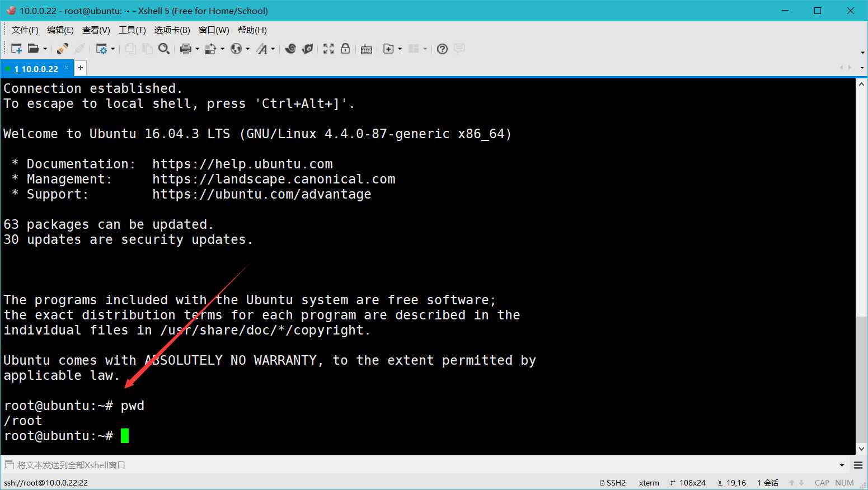Click the https://ubuntu.com/advantage URL in terminal
Image resolution: width=868 pixels, height=490 pixels.
(262, 194)
